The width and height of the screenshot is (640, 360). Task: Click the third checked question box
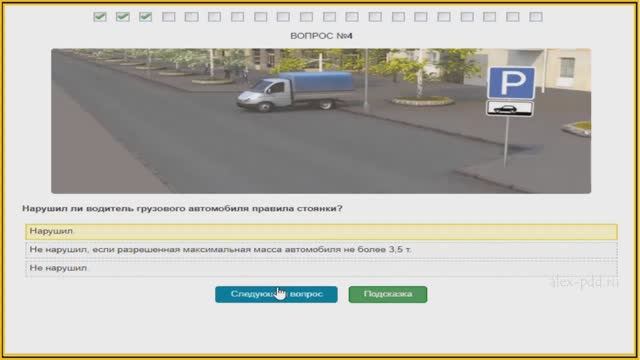point(146,17)
